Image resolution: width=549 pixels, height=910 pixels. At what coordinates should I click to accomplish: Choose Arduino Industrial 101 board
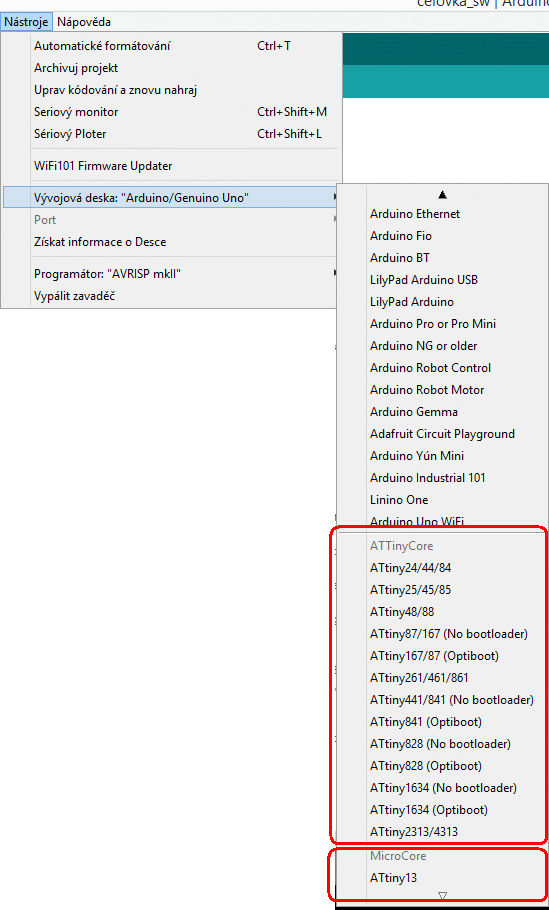442,479
